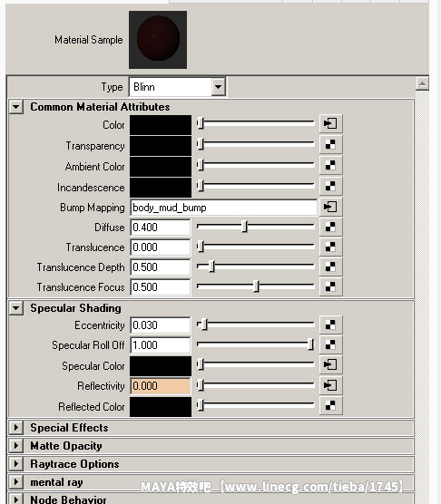Click the highlighted Reflectivity value field
The height and width of the screenshot is (504, 441).
click(x=161, y=386)
